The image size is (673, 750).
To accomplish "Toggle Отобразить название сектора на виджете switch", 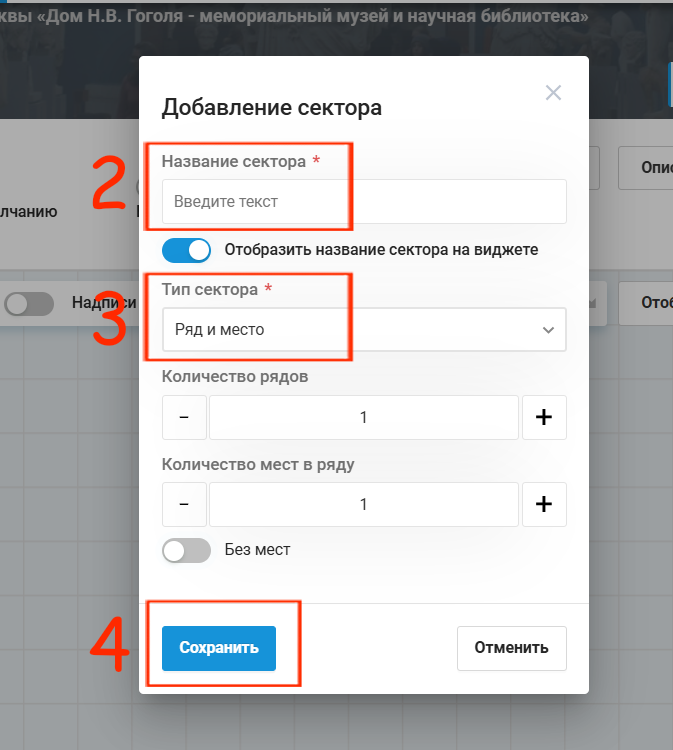I will pos(186,250).
